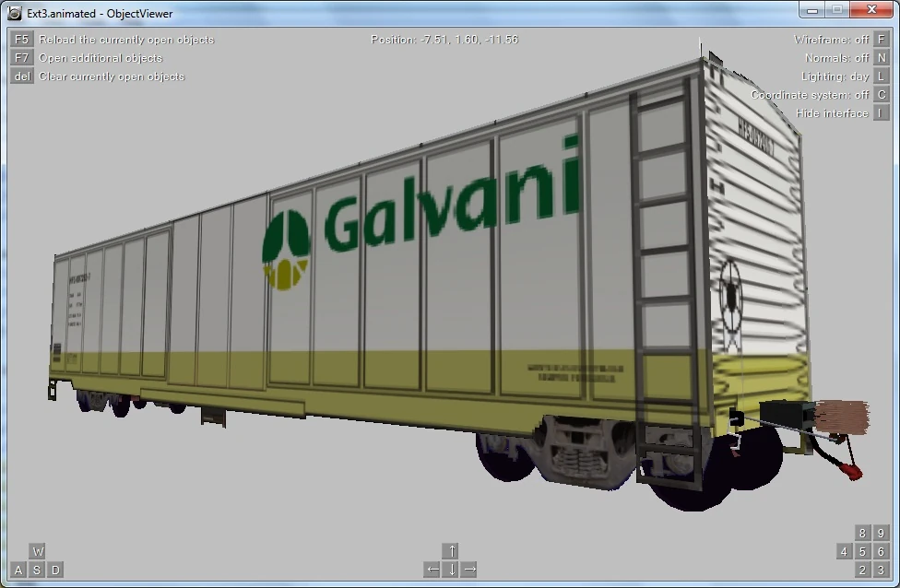Viewport: 900px width, 588px height.
Task: Click the numpad 8 key
Action: (x=862, y=533)
